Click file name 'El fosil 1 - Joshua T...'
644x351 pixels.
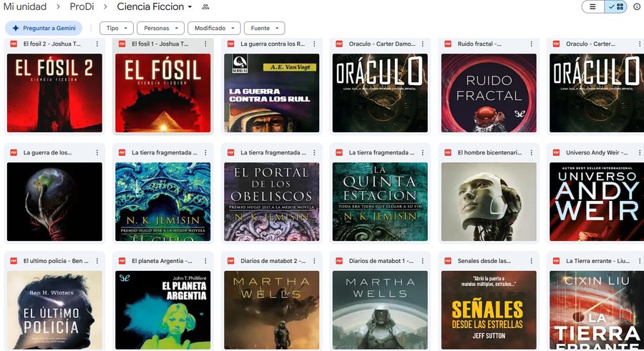tap(160, 44)
